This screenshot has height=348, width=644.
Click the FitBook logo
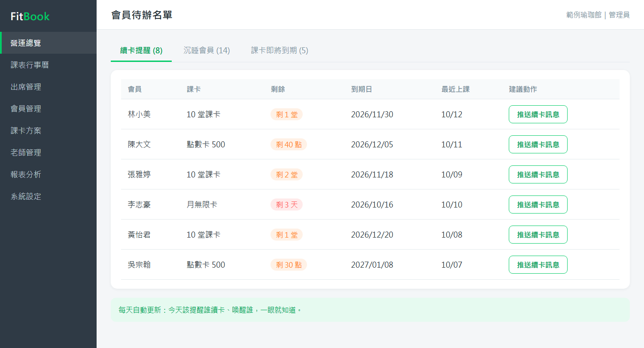tap(30, 16)
